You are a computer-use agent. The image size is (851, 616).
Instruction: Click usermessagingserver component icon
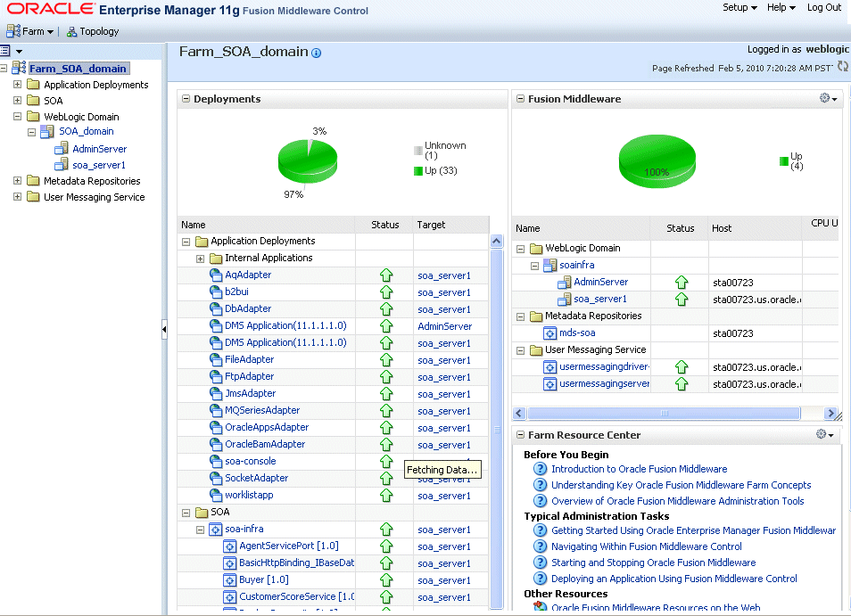[x=549, y=384]
